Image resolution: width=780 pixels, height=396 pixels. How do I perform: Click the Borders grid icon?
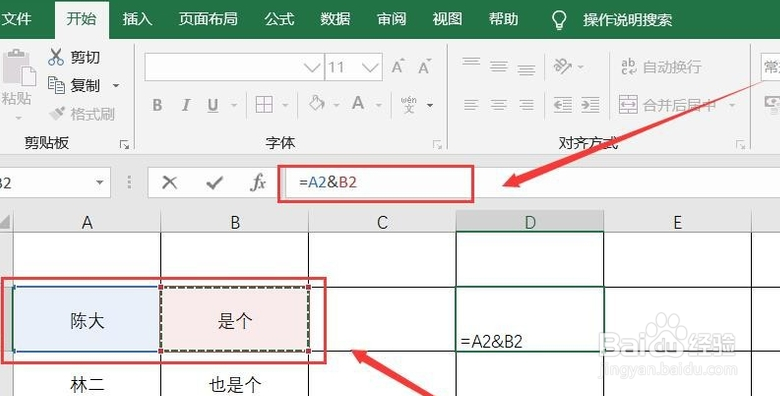pyautogui.click(x=264, y=105)
